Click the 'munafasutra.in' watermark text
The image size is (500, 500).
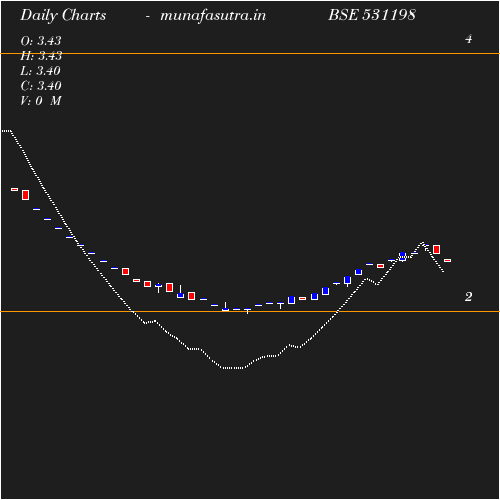(213, 16)
